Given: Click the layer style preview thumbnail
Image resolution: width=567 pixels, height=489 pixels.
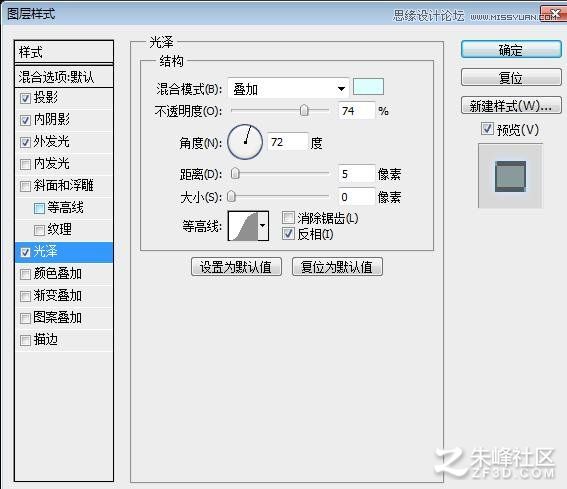Looking at the screenshot, I should 510,176.
